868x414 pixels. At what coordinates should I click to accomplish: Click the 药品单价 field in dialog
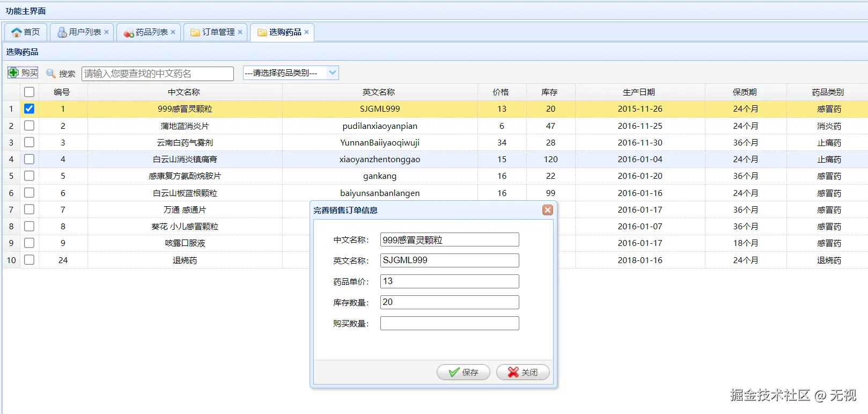point(450,281)
